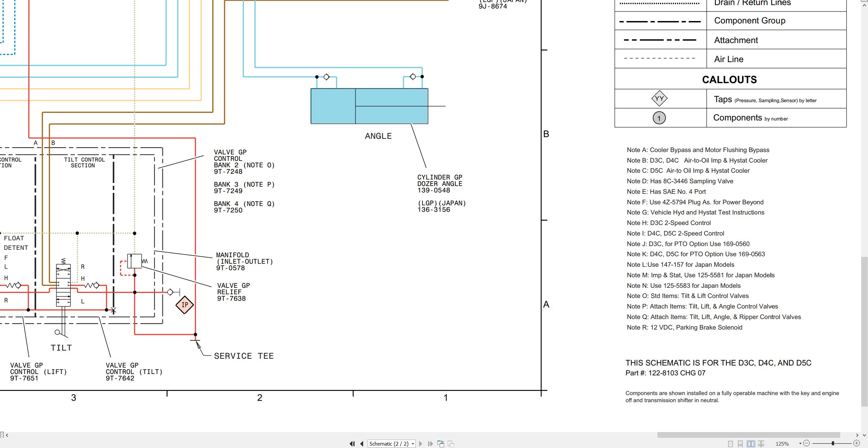The height and width of the screenshot is (448, 868).
Task: Switch to two-page facing layout
Action: (x=751, y=444)
